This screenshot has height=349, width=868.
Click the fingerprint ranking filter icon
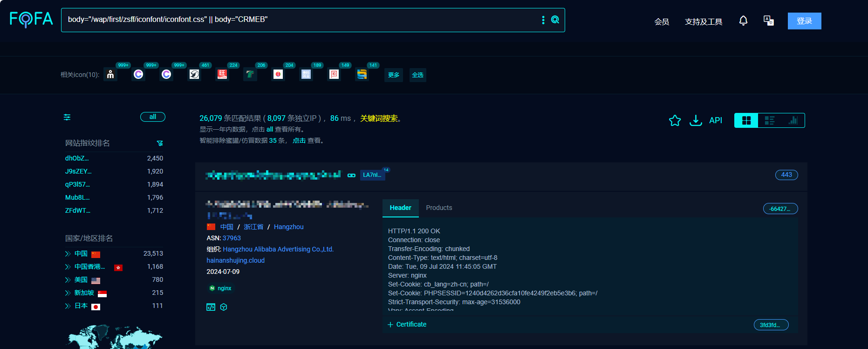(160, 143)
